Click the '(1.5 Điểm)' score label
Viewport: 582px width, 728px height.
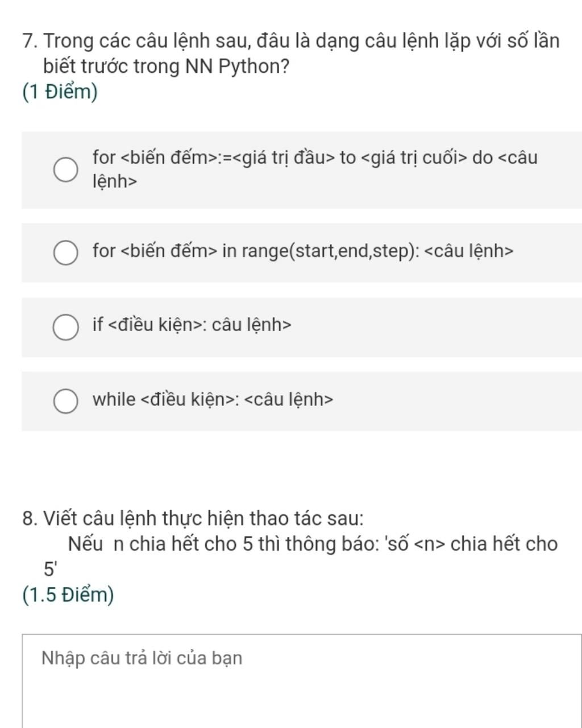click(x=68, y=594)
